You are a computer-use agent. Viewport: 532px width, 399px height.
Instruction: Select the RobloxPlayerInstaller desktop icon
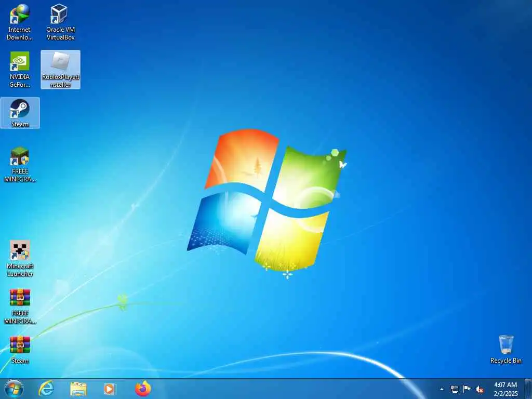[x=60, y=70]
